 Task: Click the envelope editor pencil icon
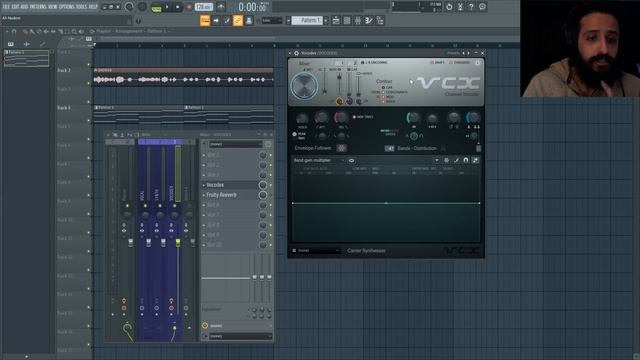[x=456, y=160]
